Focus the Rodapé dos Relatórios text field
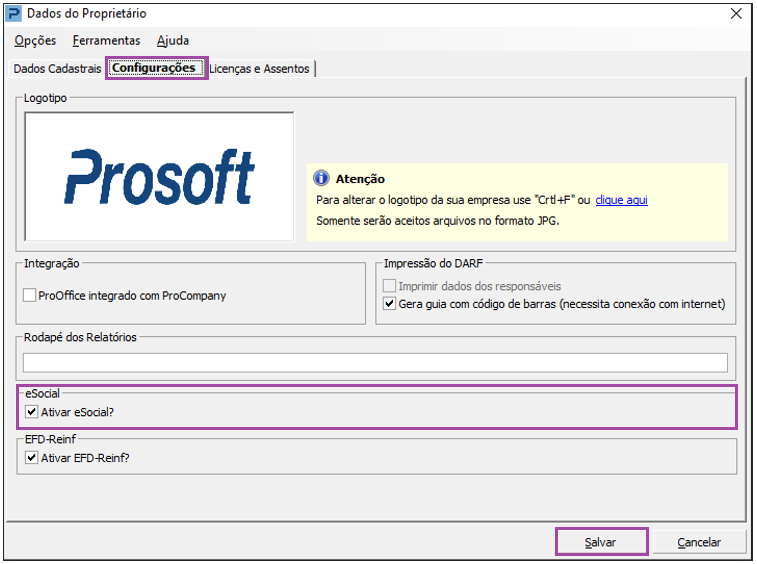 click(375, 363)
